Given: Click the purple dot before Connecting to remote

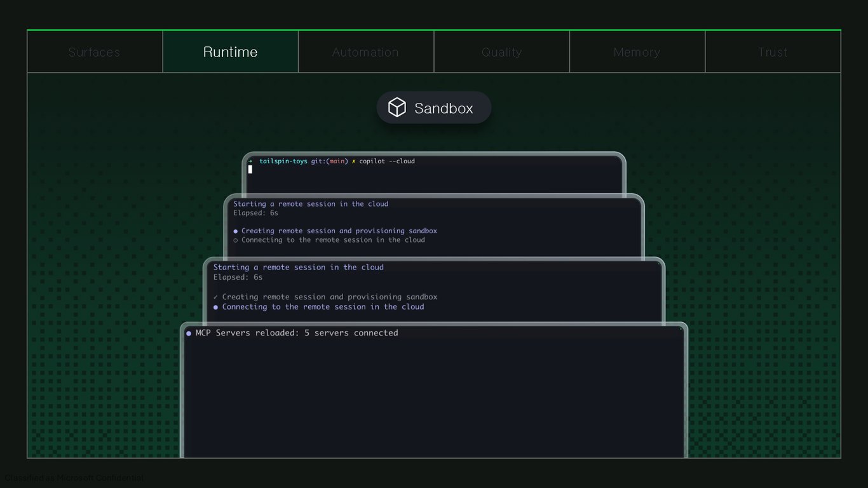Looking at the screenshot, I should [x=216, y=307].
